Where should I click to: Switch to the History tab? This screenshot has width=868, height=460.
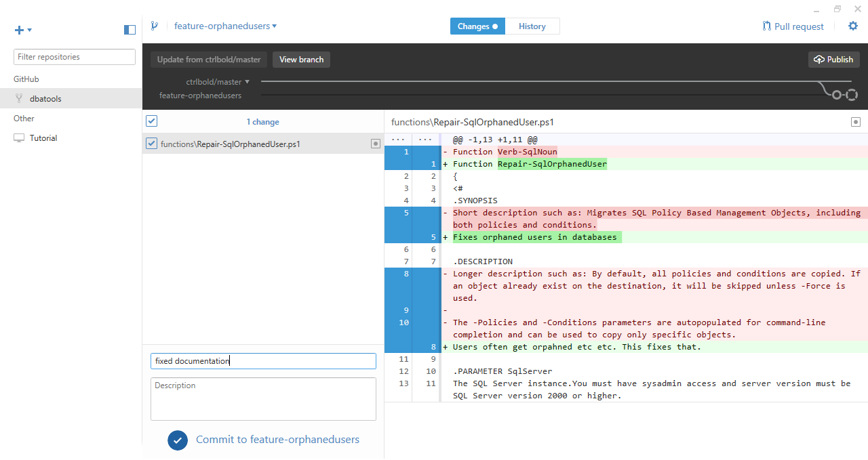532,26
